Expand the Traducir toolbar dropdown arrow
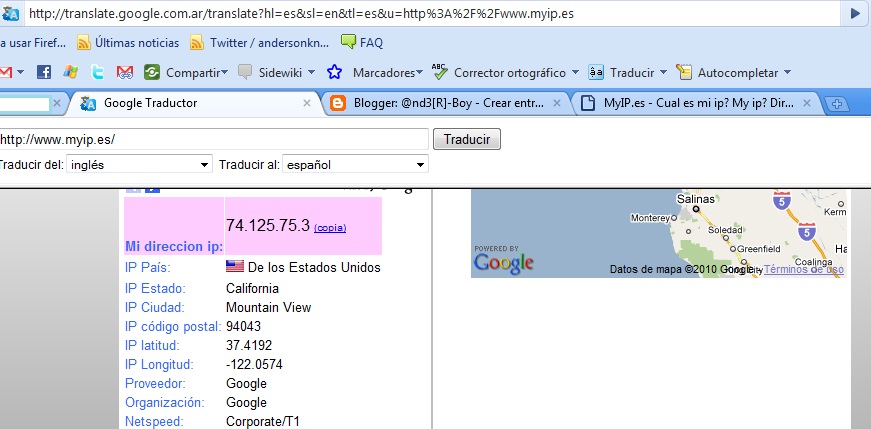 pyautogui.click(x=663, y=72)
